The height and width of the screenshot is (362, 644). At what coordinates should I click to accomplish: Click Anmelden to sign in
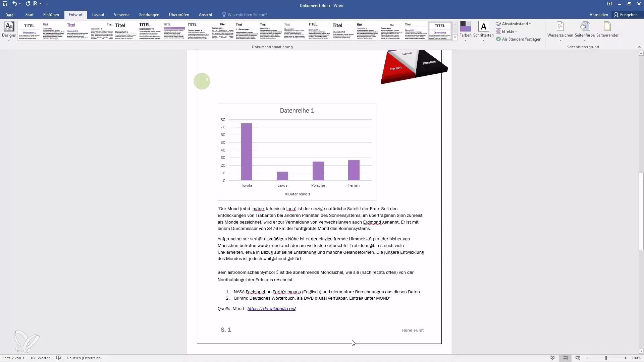point(599,15)
